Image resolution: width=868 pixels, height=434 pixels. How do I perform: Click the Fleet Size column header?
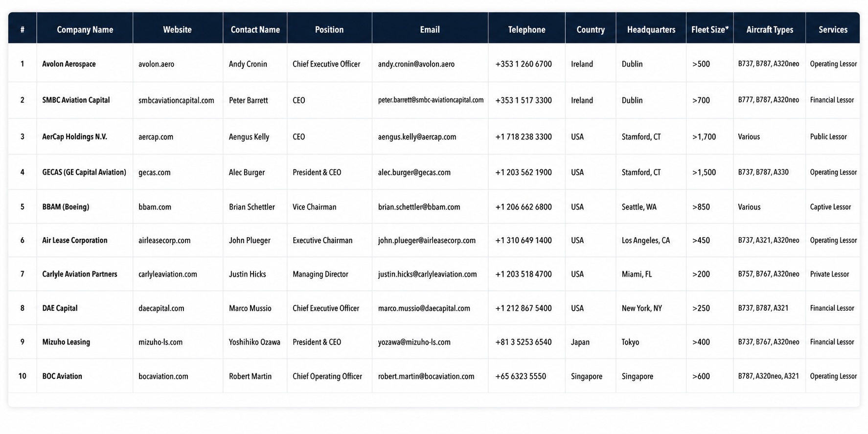coord(709,29)
